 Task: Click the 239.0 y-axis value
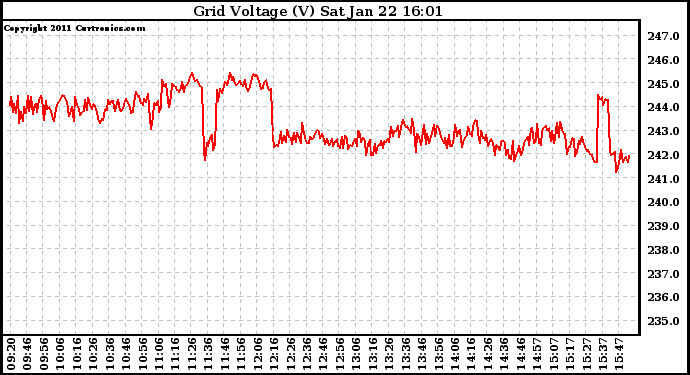pyautogui.click(x=663, y=226)
